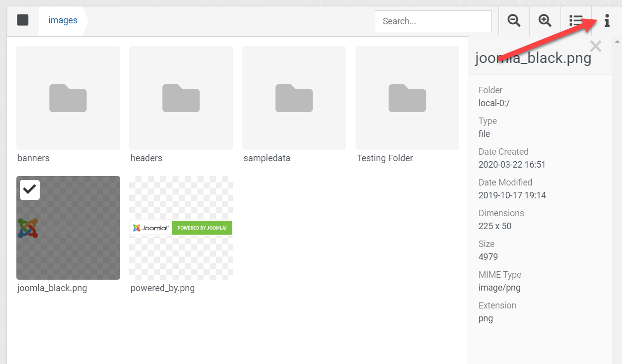
Task: Open the sampledata folder thumbnail
Action: click(294, 98)
